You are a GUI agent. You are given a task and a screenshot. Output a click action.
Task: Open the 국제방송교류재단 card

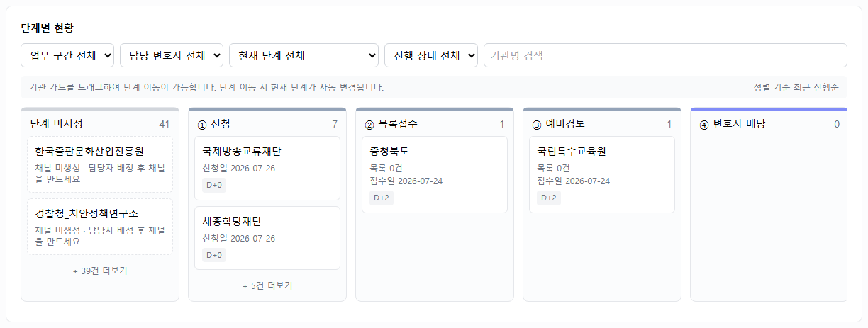267,169
